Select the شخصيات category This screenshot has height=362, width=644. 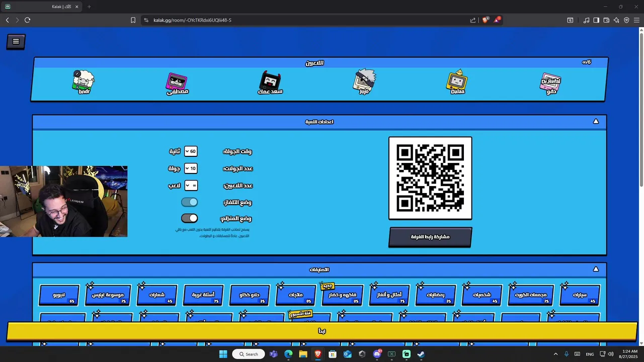click(481, 295)
